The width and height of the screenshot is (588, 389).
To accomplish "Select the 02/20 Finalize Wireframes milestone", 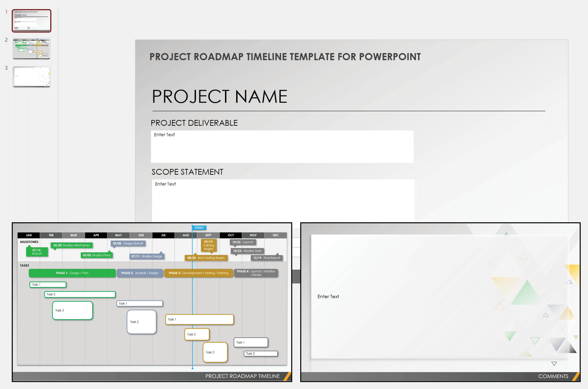I will pyautogui.click(x=71, y=245).
